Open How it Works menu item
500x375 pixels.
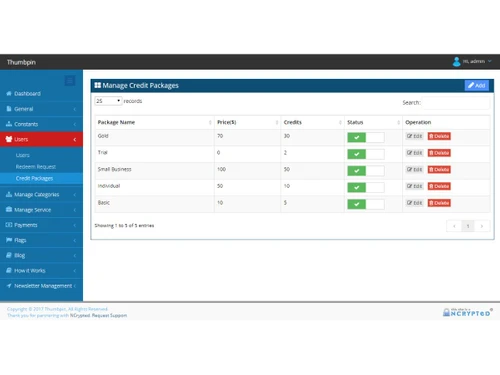click(x=41, y=270)
